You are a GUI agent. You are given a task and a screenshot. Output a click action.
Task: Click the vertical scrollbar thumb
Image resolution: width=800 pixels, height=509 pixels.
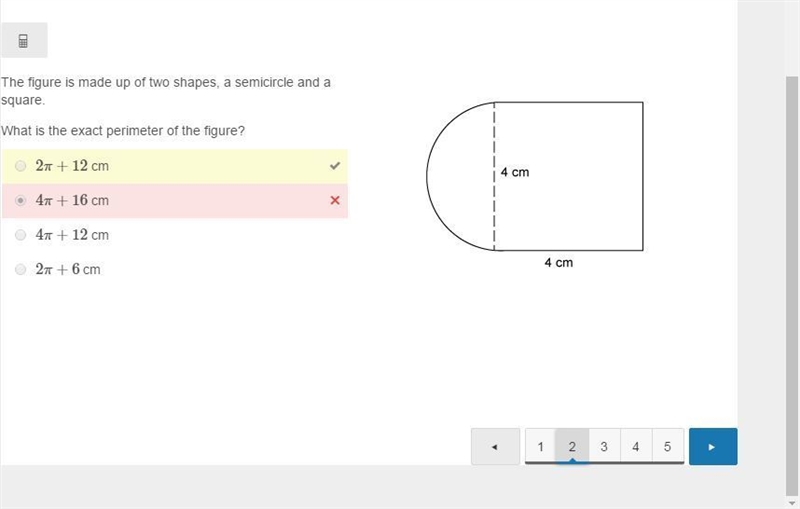point(792,286)
